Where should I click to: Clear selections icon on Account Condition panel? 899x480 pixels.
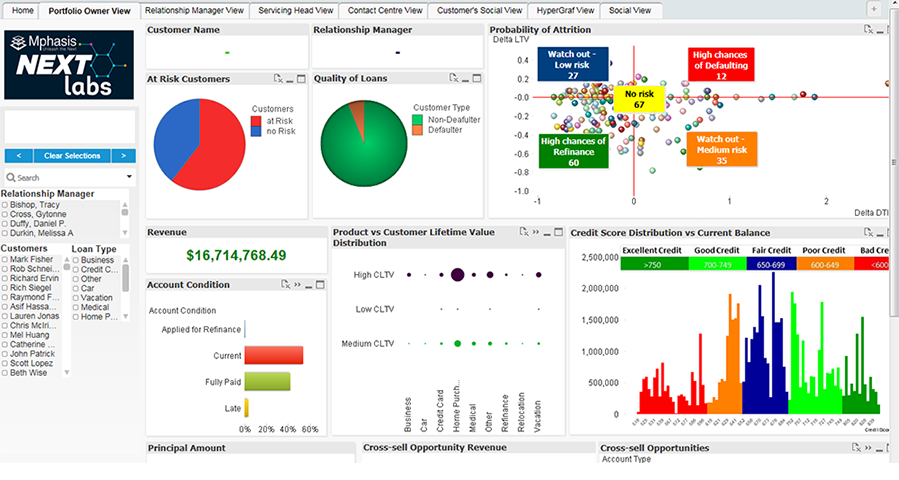pos(286,284)
